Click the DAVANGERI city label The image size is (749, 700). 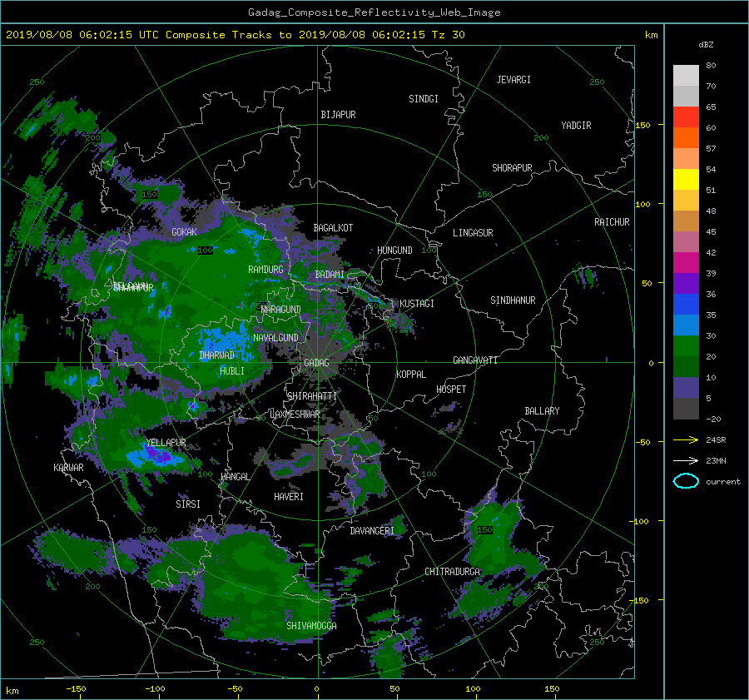(x=372, y=531)
